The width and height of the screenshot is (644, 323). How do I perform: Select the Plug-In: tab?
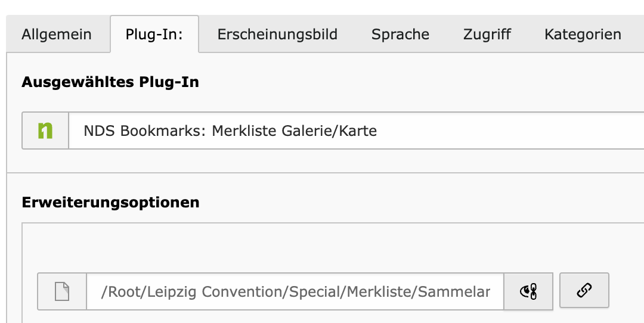tap(154, 34)
